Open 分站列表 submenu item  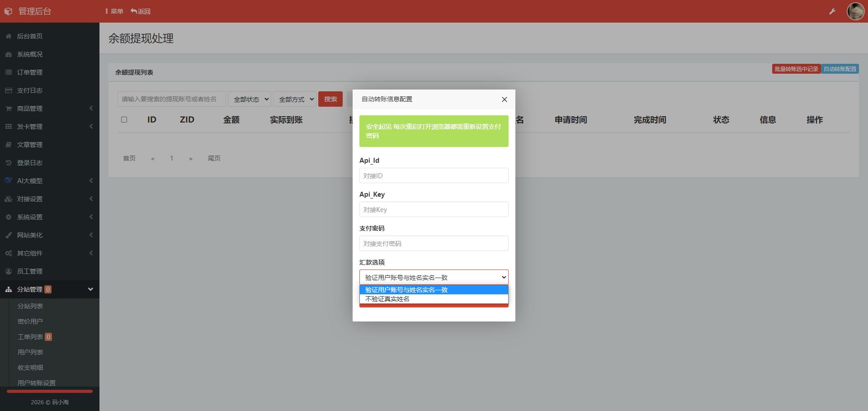30,306
